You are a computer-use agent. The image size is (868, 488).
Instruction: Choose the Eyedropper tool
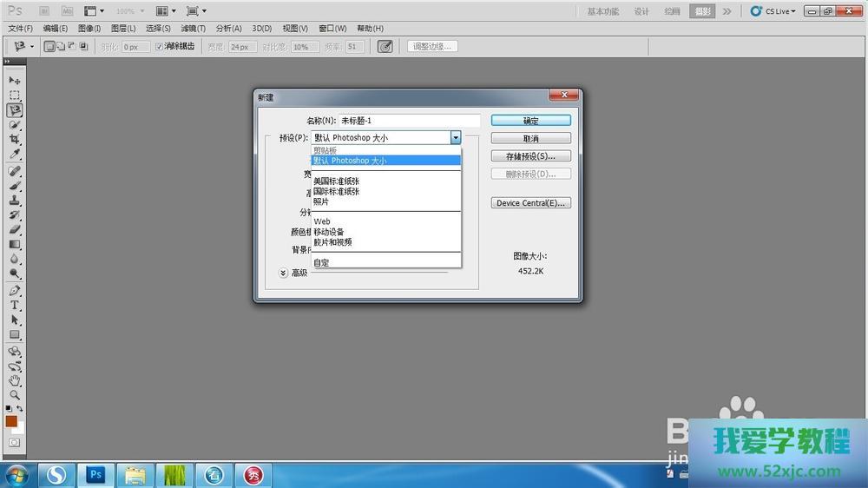pyautogui.click(x=15, y=155)
